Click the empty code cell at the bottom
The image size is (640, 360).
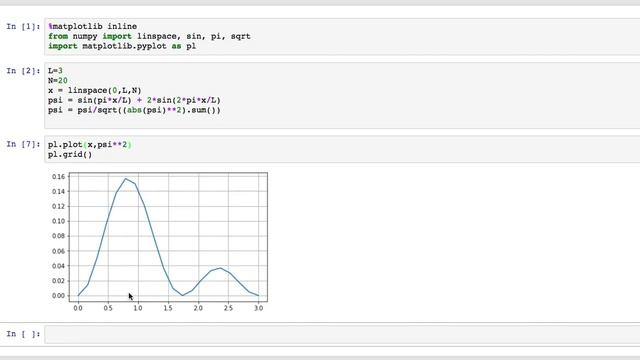(342, 334)
